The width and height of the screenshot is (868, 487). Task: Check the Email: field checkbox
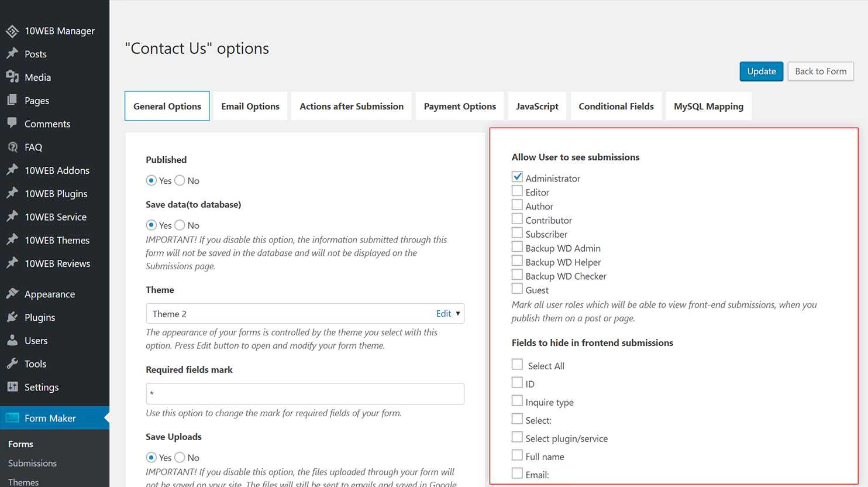(517, 474)
